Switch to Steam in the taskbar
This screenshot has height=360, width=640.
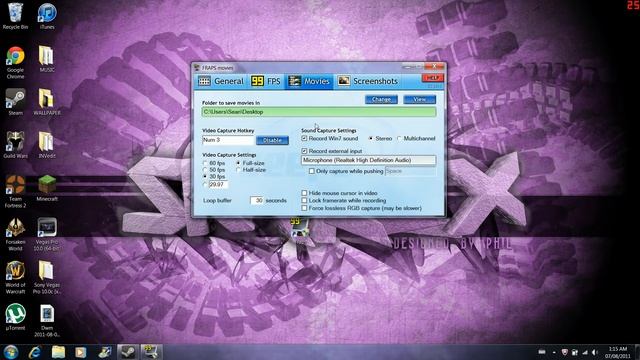(x=128, y=352)
